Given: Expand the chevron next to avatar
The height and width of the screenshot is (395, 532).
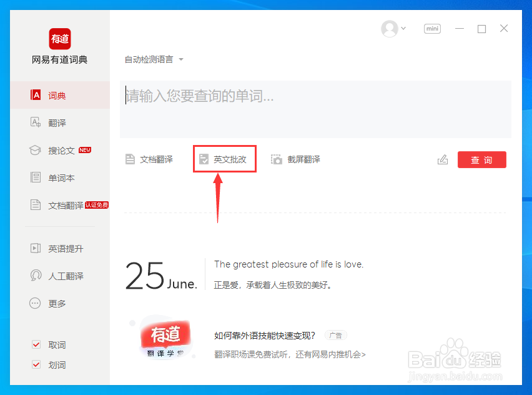Looking at the screenshot, I should 403,28.
